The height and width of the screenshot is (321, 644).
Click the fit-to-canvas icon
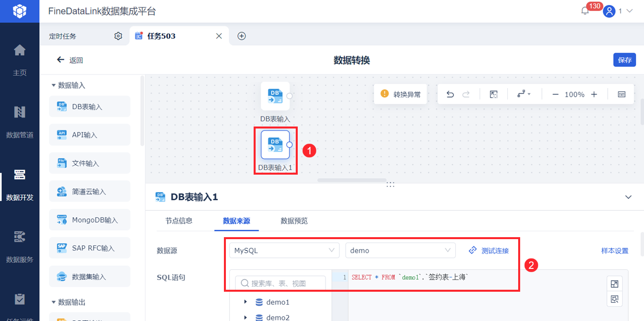(x=493, y=94)
